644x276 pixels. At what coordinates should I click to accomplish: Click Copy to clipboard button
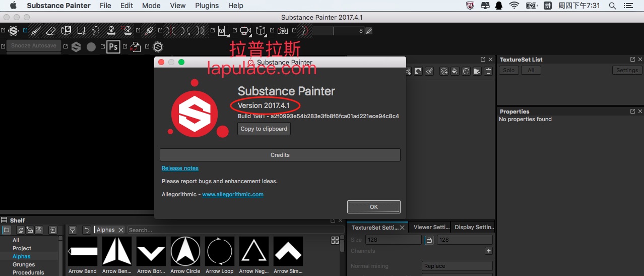(x=264, y=129)
